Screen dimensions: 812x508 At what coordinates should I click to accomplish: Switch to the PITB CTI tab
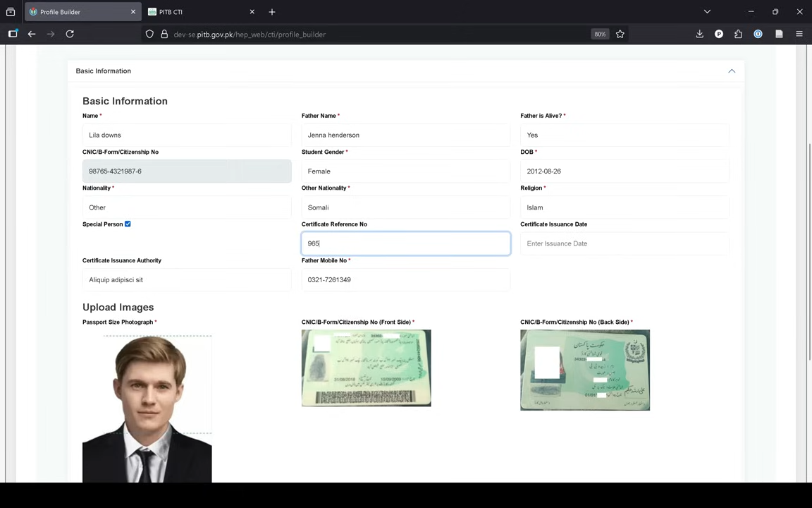[197, 12]
